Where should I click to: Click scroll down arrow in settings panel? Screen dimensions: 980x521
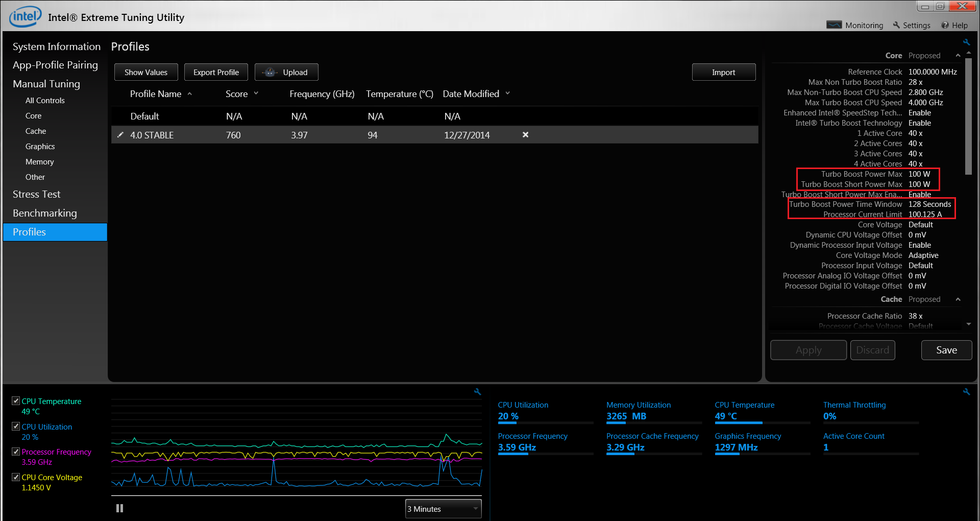tap(969, 324)
